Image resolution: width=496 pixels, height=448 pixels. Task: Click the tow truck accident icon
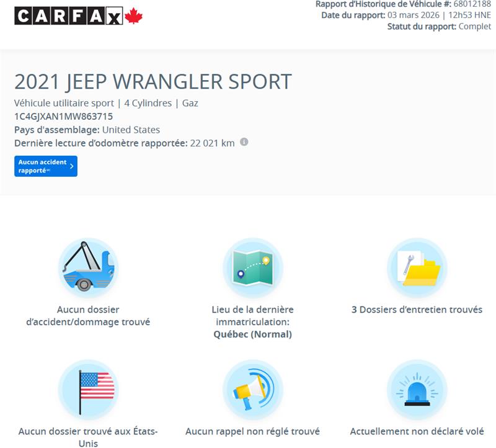tap(89, 267)
